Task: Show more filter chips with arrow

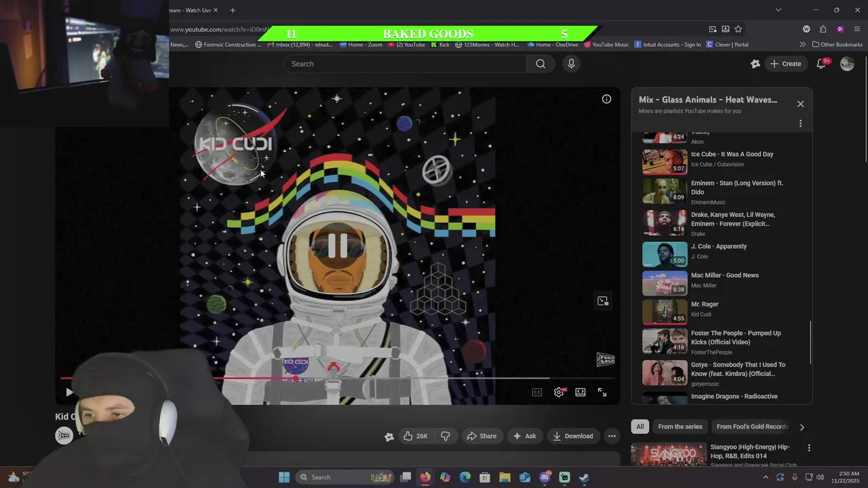Action: (x=802, y=427)
